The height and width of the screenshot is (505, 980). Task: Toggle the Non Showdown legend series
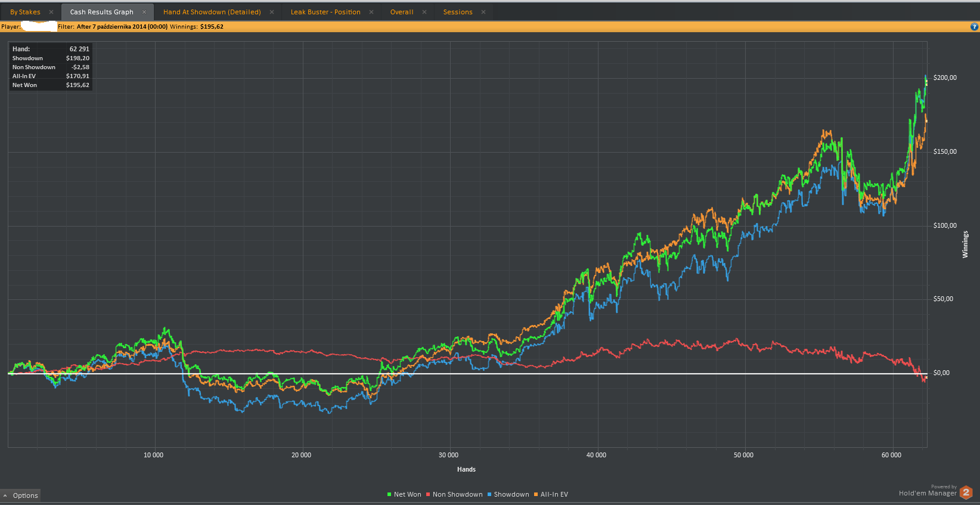pos(454,494)
